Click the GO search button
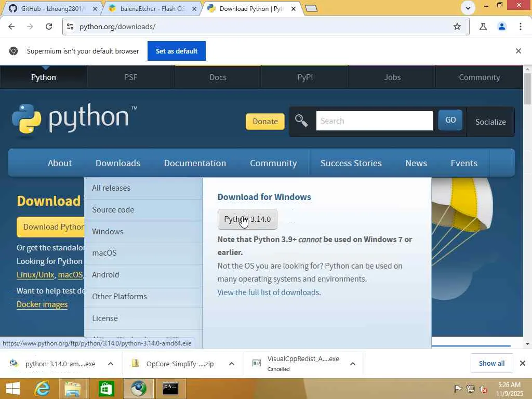This screenshot has width=532, height=399. tap(450, 120)
